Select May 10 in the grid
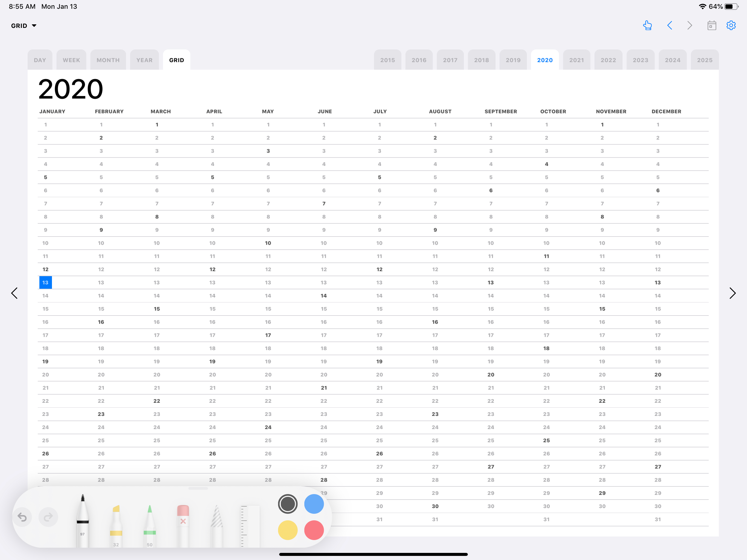 [x=268, y=243]
